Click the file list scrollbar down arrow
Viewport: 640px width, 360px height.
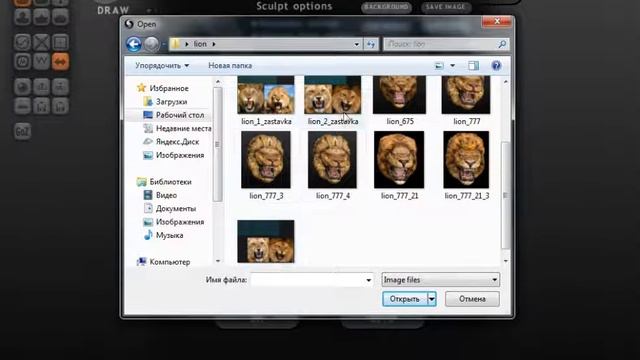506,261
